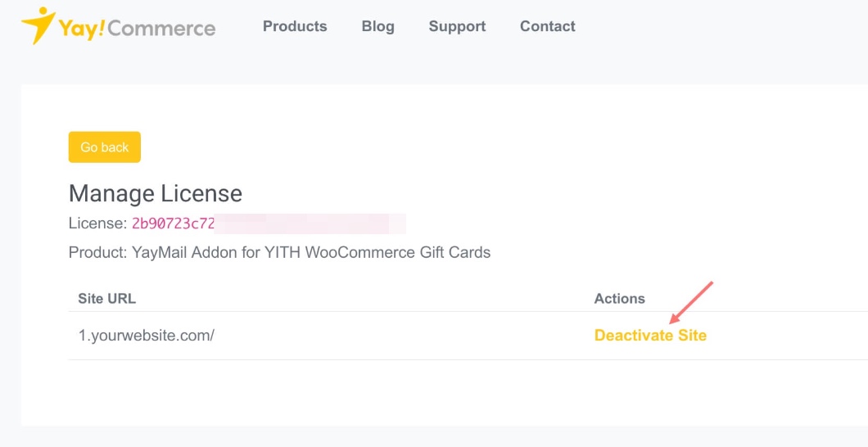Open the Support menu item
868x447 pixels.
click(457, 26)
